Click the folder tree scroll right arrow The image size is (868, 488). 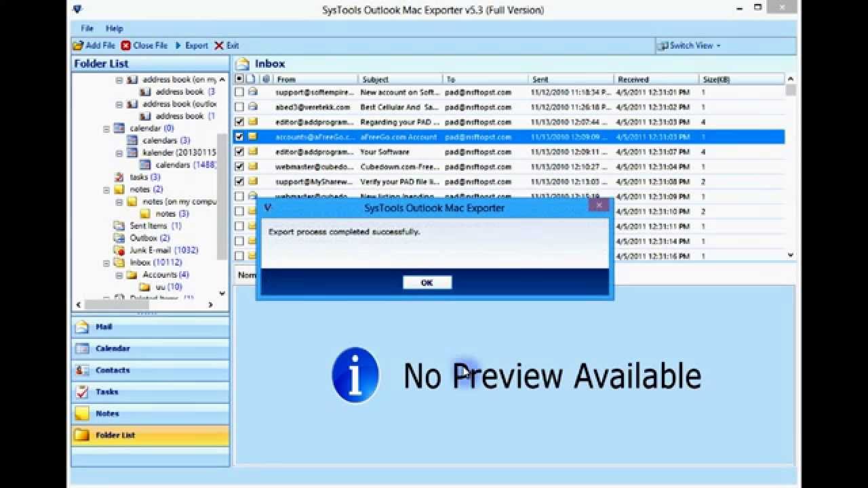point(210,305)
